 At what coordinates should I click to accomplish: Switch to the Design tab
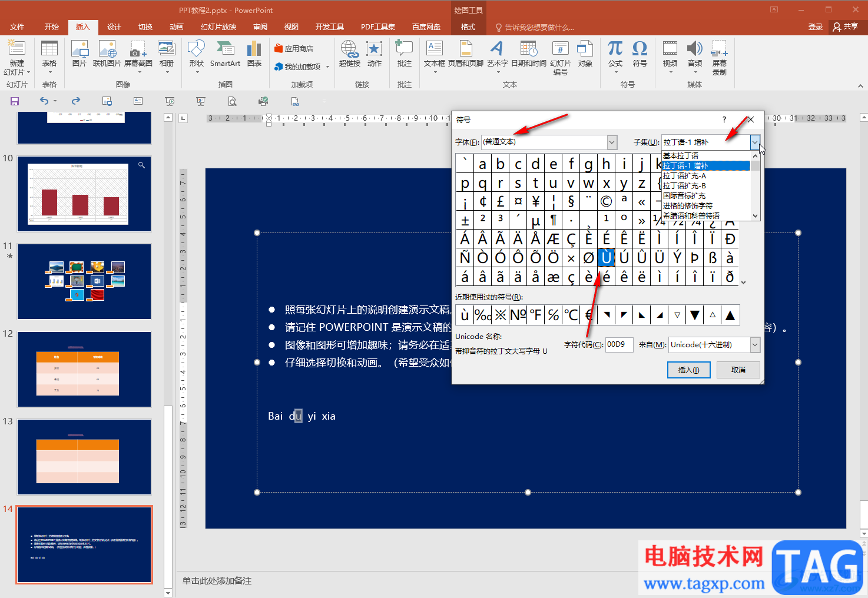[114, 27]
